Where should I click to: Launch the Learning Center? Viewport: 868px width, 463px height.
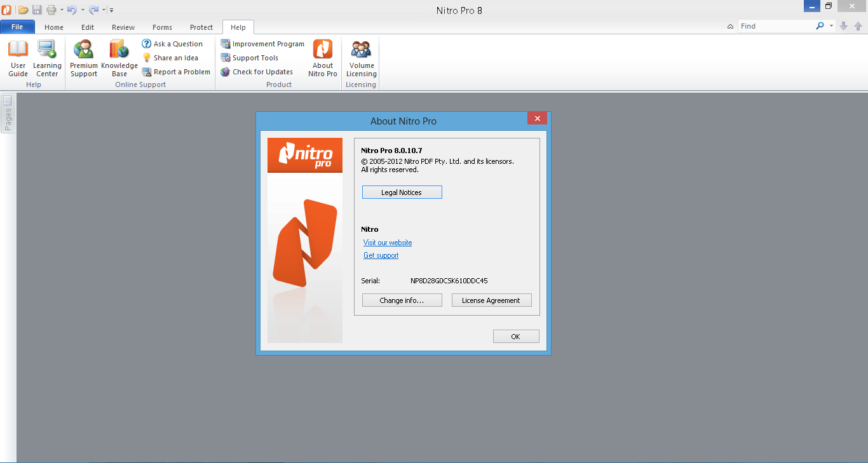(47, 58)
